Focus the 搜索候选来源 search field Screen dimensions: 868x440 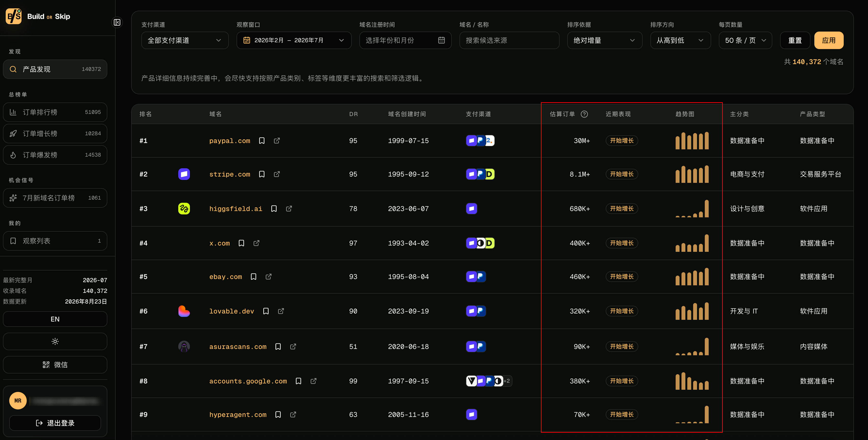click(510, 40)
